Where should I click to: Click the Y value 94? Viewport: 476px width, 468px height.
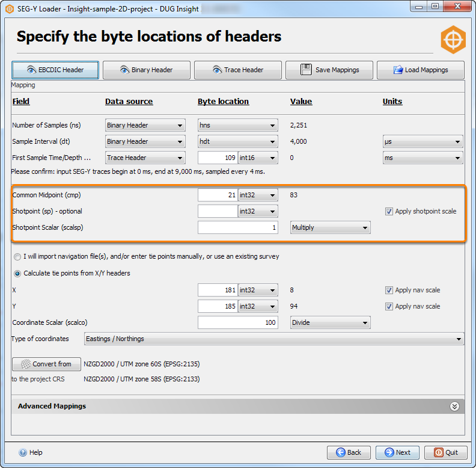pos(293,306)
